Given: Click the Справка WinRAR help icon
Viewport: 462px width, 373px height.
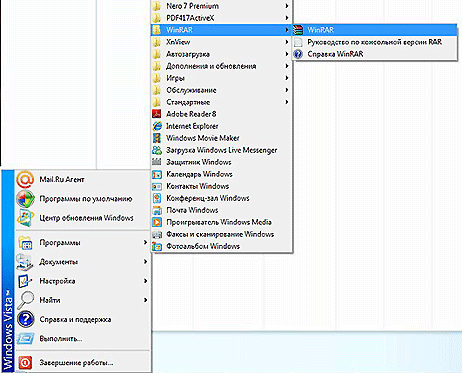Looking at the screenshot, I should pyautogui.click(x=298, y=54).
